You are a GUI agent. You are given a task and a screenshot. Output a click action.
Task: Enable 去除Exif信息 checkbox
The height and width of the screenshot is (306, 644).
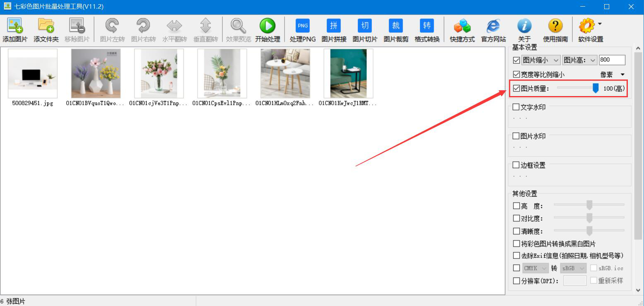516,255
